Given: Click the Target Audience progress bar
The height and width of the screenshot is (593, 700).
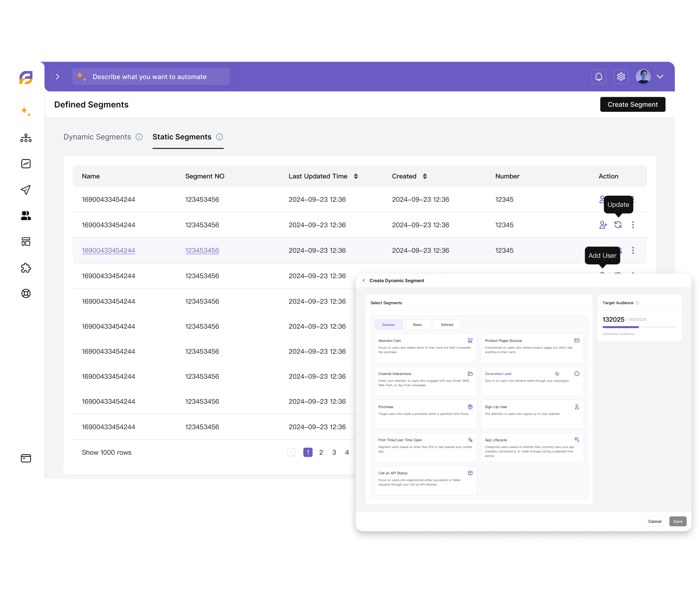Looking at the screenshot, I should coord(639,327).
